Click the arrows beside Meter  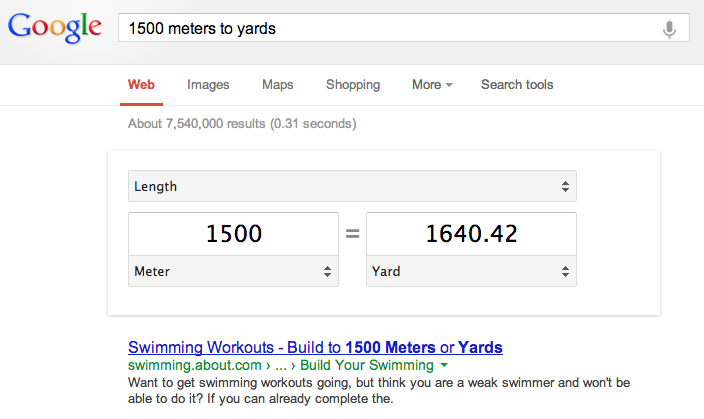point(327,271)
